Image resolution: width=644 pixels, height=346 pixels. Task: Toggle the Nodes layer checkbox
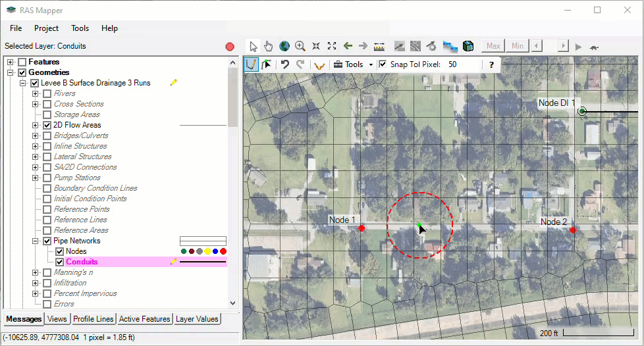point(60,251)
